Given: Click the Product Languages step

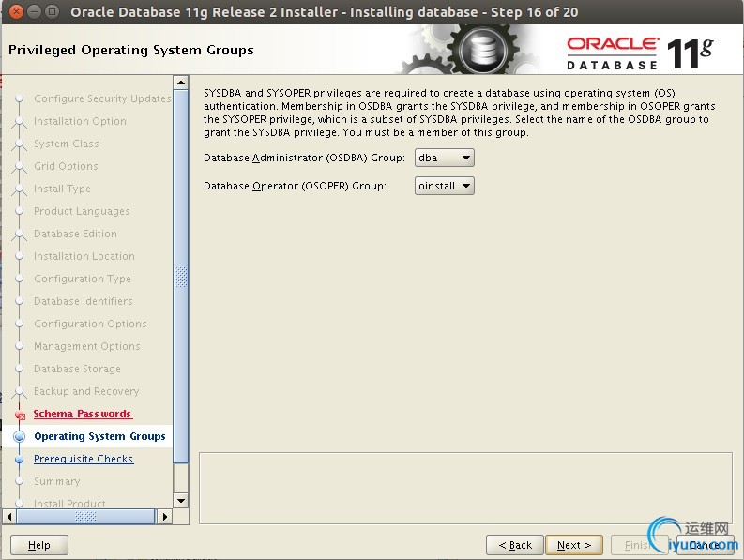Looking at the screenshot, I should pos(82,211).
